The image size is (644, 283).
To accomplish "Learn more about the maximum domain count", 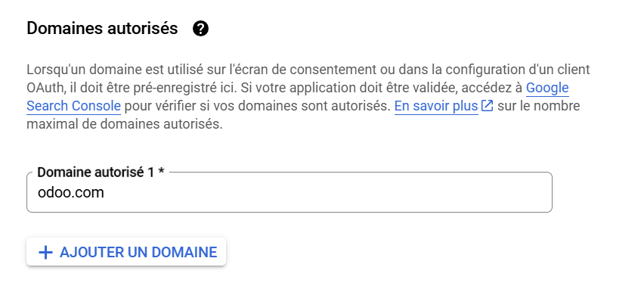I will coord(436,106).
